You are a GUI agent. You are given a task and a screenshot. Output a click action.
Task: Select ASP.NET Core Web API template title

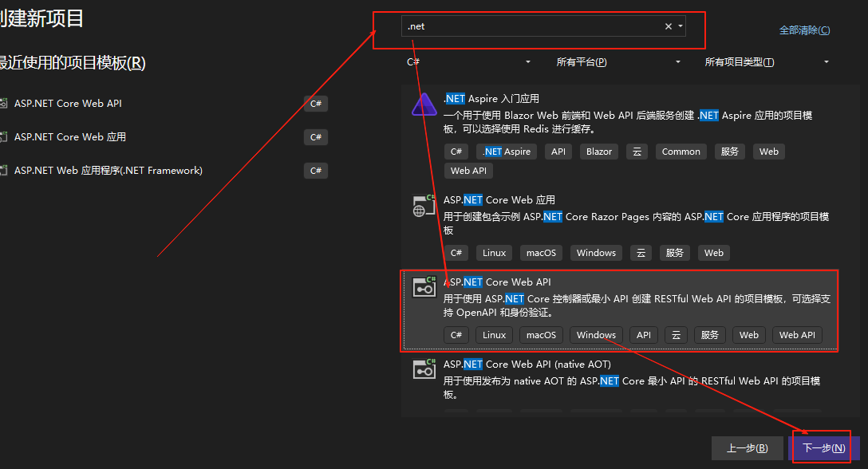coord(497,282)
